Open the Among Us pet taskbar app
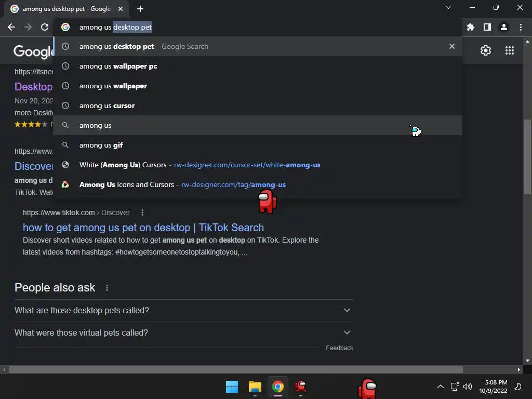The width and height of the screenshot is (532, 399). 300,387
